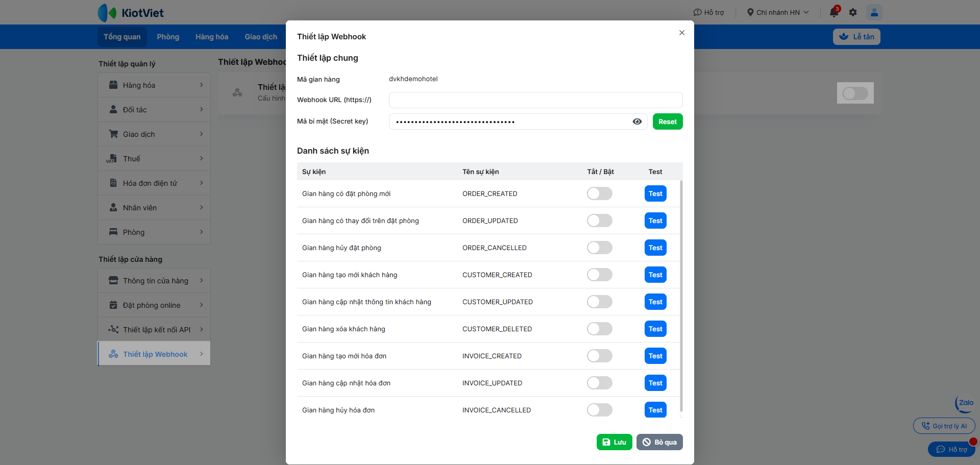
Task: Click the Thiết lập kết nối API icon
Action: (113, 329)
